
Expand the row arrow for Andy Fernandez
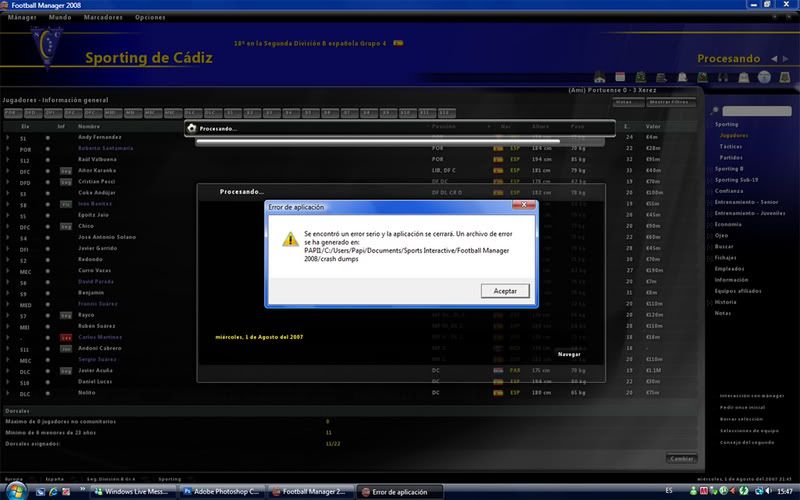click(x=8, y=138)
